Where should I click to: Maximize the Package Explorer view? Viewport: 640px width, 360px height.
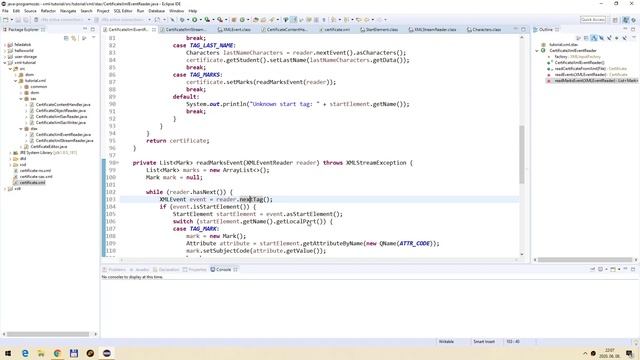(93, 29)
